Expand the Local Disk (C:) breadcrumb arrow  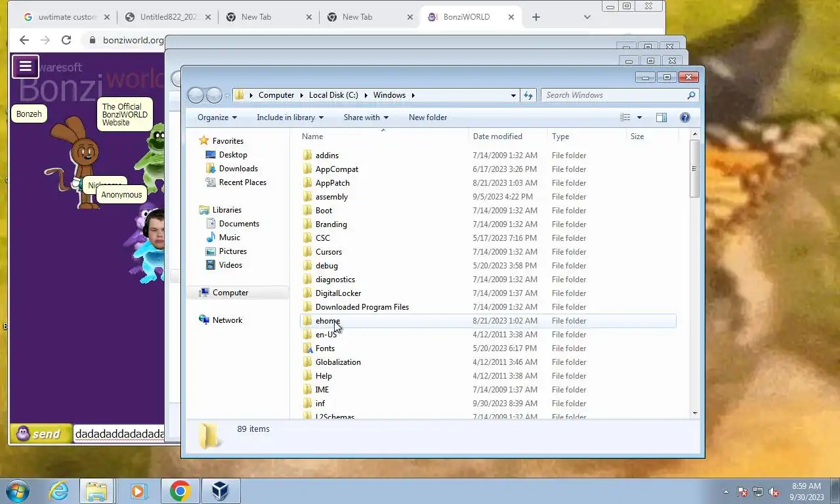coord(366,95)
